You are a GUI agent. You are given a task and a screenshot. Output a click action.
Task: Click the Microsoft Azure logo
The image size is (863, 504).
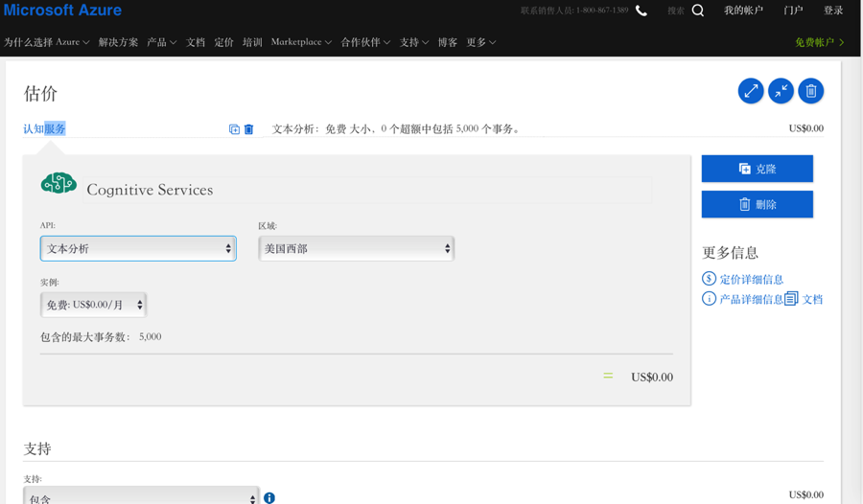(x=62, y=10)
